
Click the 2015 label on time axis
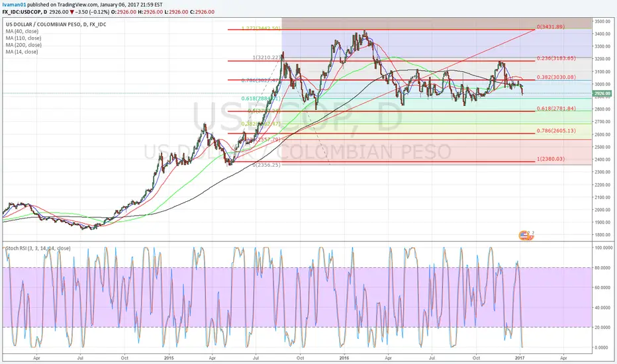coord(169,358)
